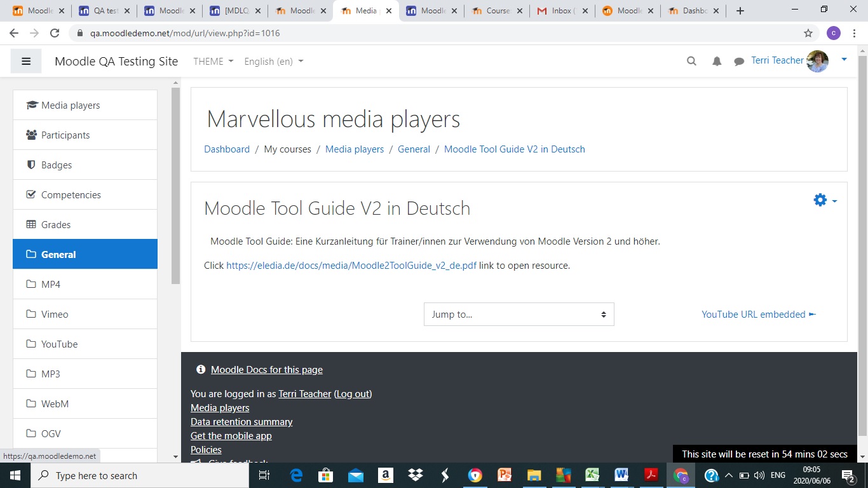
Task: Open the MP3 section in sidebar
Action: [x=85, y=374]
